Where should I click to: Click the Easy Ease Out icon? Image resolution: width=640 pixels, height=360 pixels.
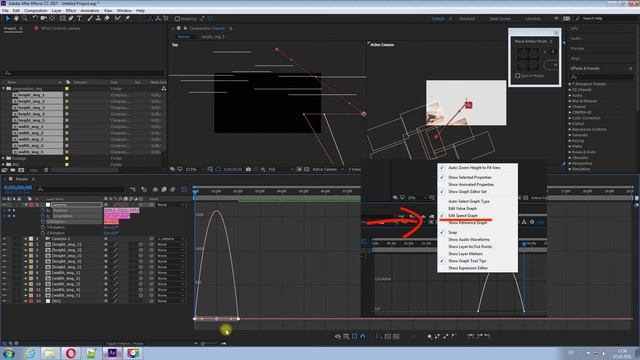pyautogui.click(x=487, y=336)
